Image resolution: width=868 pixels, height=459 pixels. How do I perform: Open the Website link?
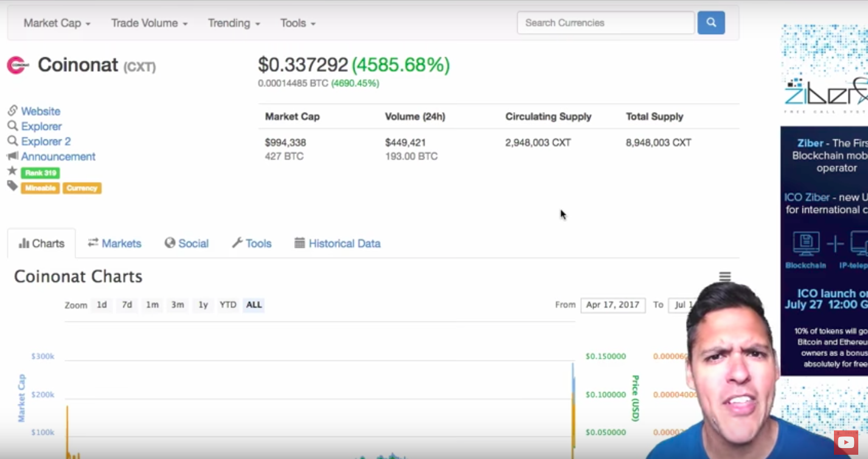point(41,111)
